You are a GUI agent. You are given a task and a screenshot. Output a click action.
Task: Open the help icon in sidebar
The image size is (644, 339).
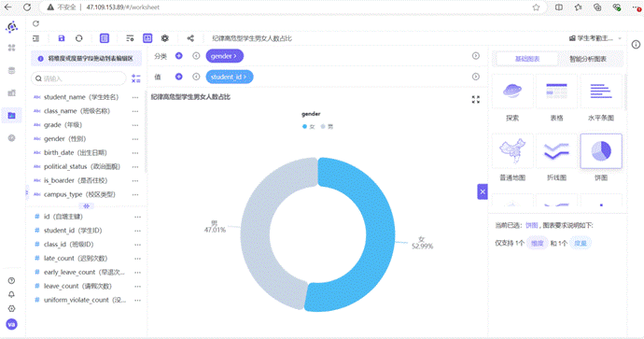point(11,281)
